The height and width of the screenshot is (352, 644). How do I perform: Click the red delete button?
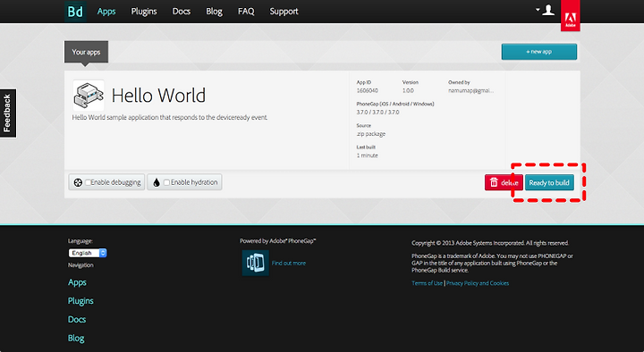[x=504, y=182]
